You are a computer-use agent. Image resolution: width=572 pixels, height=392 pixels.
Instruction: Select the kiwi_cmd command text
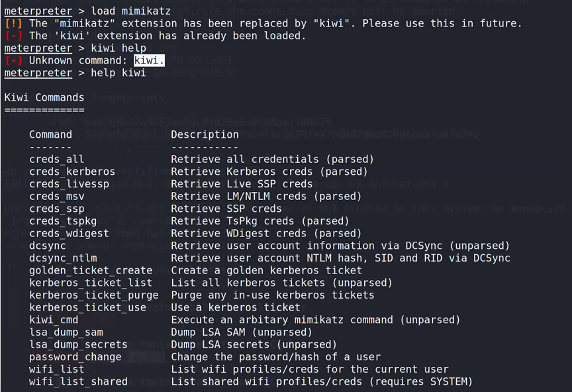click(x=54, y=320)
